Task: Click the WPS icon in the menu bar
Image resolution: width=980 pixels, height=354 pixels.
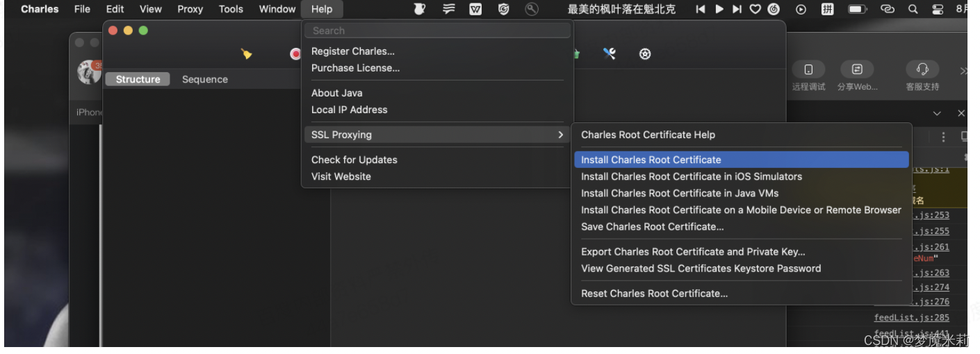Action: 475,9
